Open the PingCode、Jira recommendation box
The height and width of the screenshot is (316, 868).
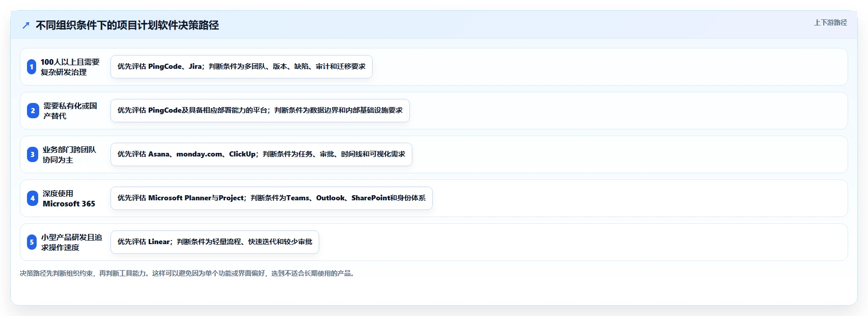coord(241,67)
